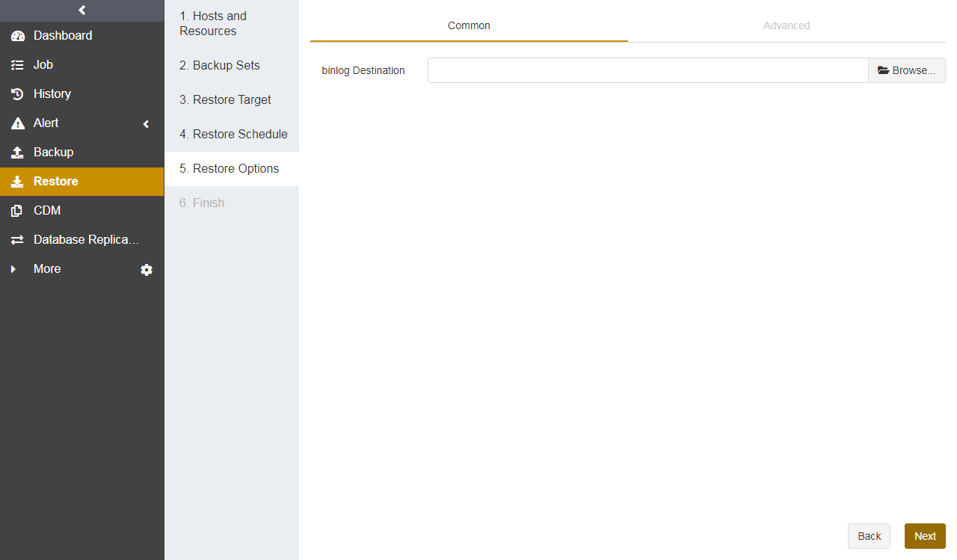Click the Job checklist icon

tap(18, 65)
